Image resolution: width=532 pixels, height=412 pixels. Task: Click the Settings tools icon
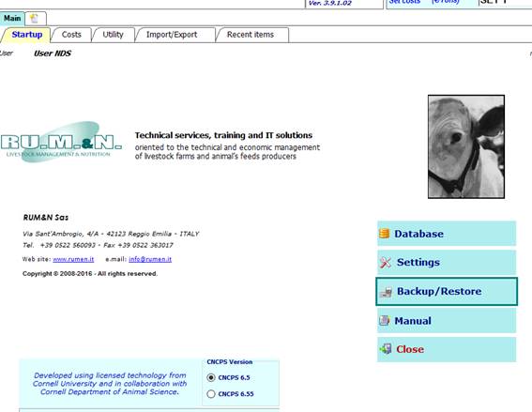[x=386, y=262]
